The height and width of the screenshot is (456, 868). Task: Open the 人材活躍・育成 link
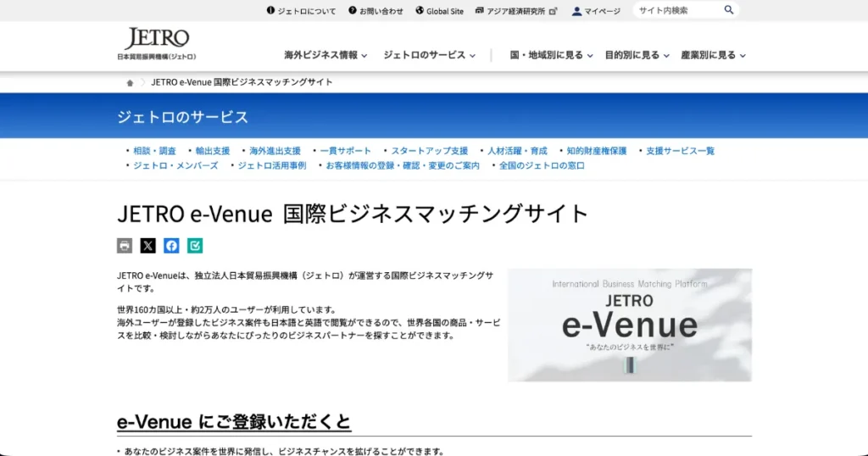click(517, 151)
